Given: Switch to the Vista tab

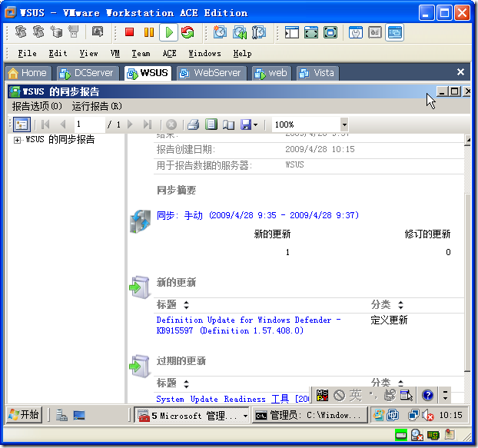Looking at the screenshot, I should pyautogui.click(x=317, y=73).
